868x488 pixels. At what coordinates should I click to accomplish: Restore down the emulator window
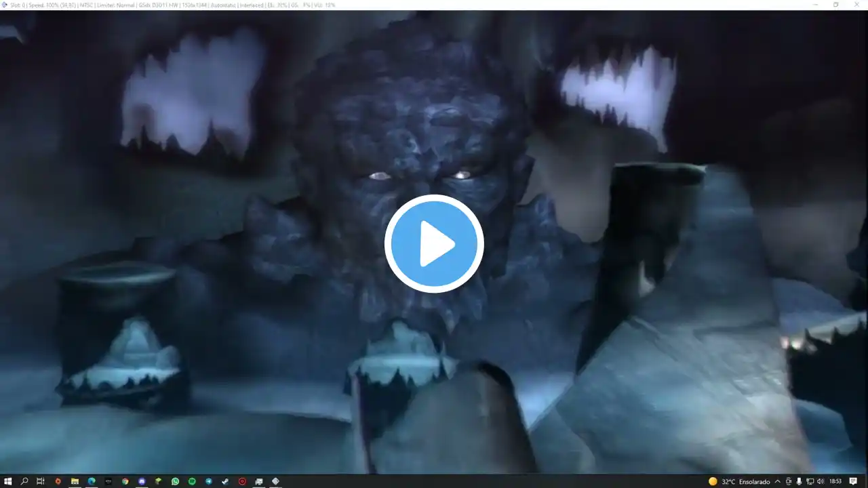pyautogui.click(x=835, y=5)
